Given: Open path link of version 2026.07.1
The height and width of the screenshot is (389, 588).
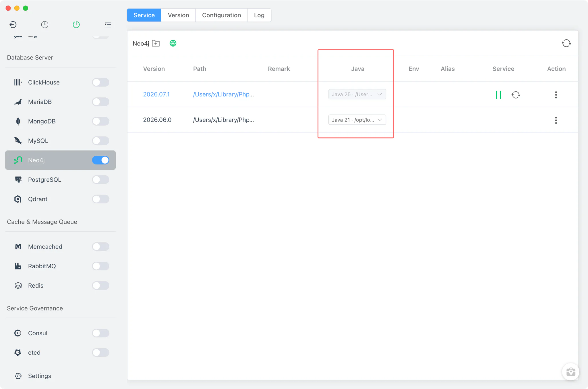Looking at the screenshot, I should coord(223,94).
